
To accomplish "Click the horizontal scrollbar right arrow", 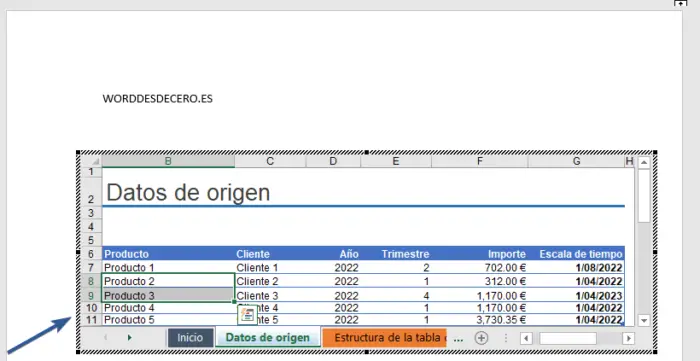I will tap(629, 338).
